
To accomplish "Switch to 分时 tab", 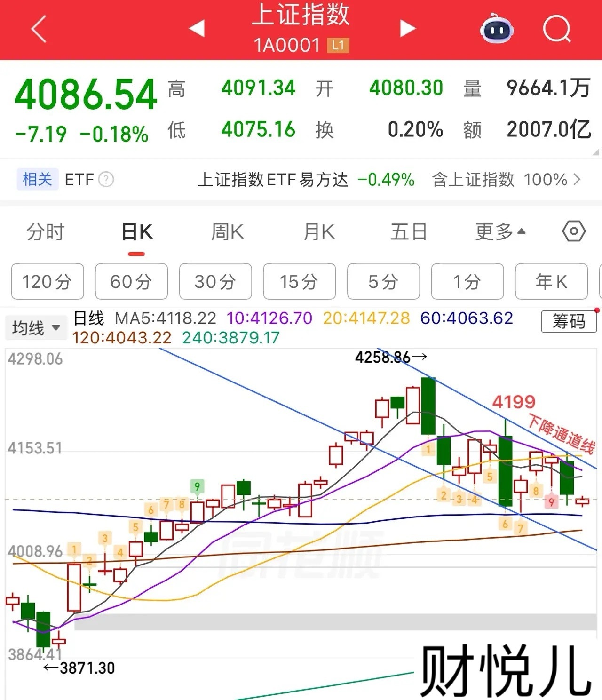I will click(x=45, y=232).
